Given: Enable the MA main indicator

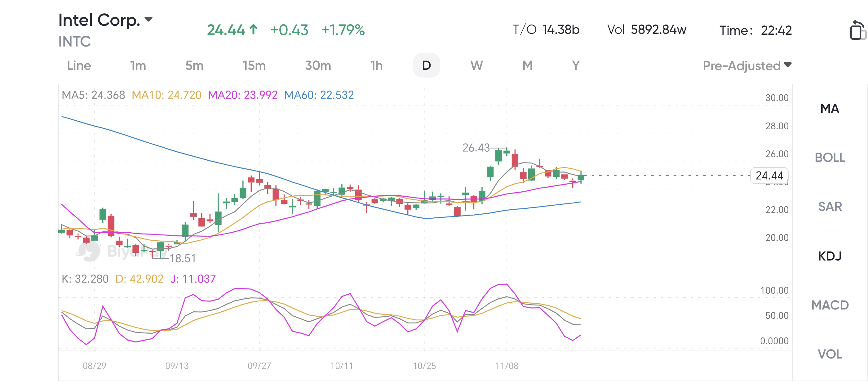Looking at the screenshot, I should pos(830,109).
